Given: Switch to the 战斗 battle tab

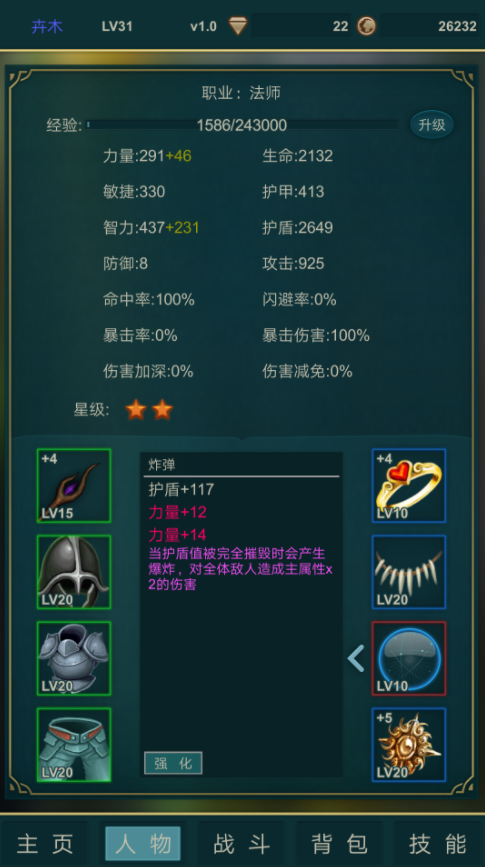Looking at the screenshot, I should coord(242,844).
